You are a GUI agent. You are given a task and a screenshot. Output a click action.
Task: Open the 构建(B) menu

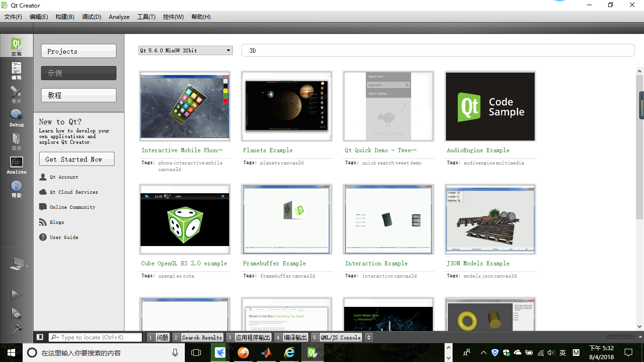(65, 17)
